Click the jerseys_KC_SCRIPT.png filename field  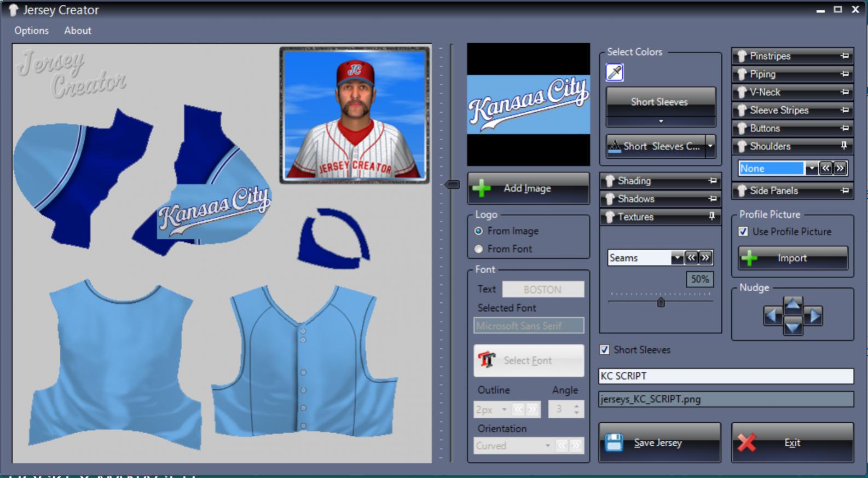click(x=726, y=399)
